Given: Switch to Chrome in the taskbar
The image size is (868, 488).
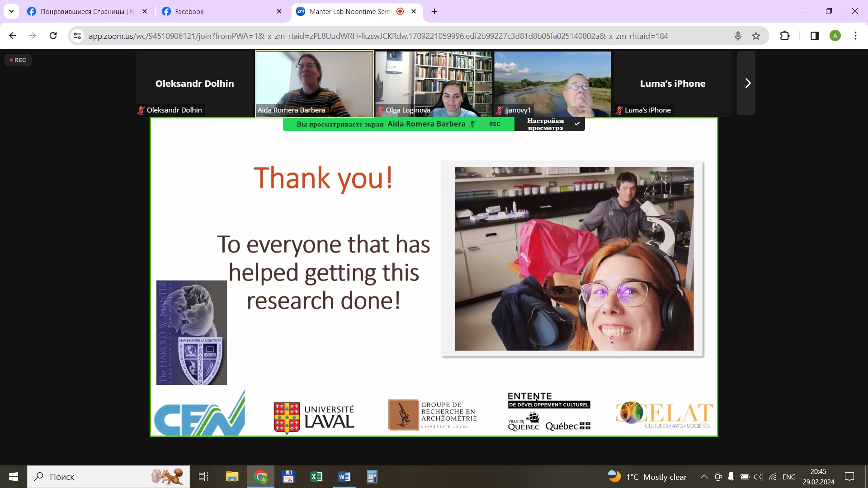Looking at the screenshot, I should pos(260,477).
